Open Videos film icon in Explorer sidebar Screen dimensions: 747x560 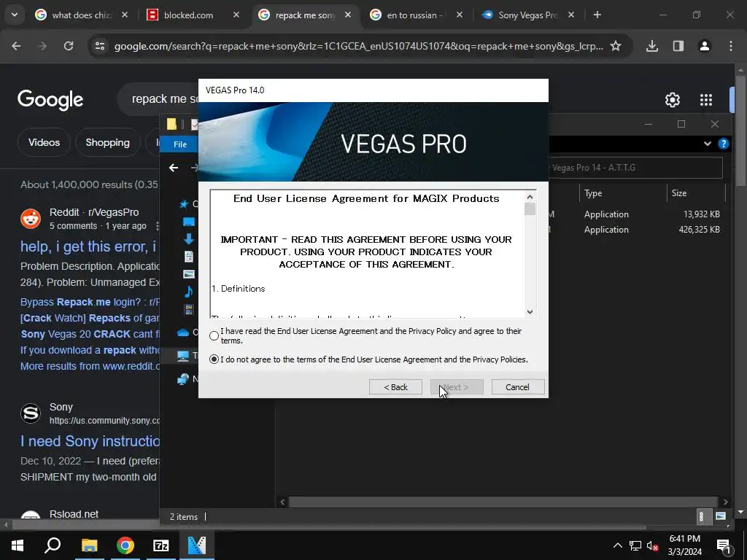tap(189, 309)
